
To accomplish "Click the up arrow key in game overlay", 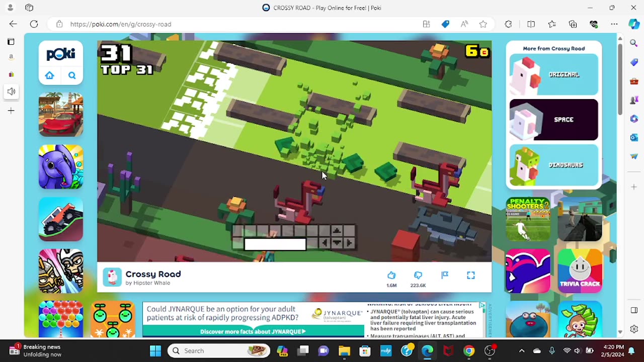I will click(337, 231).
